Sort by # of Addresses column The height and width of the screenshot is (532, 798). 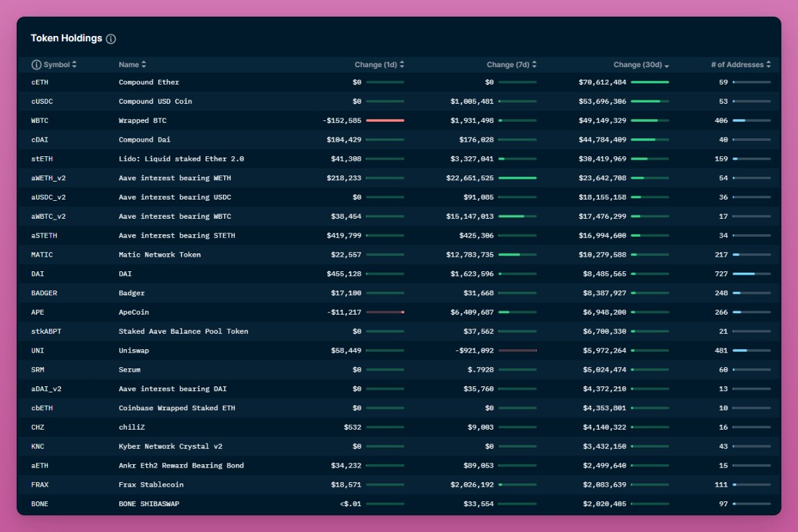[741, 65]
